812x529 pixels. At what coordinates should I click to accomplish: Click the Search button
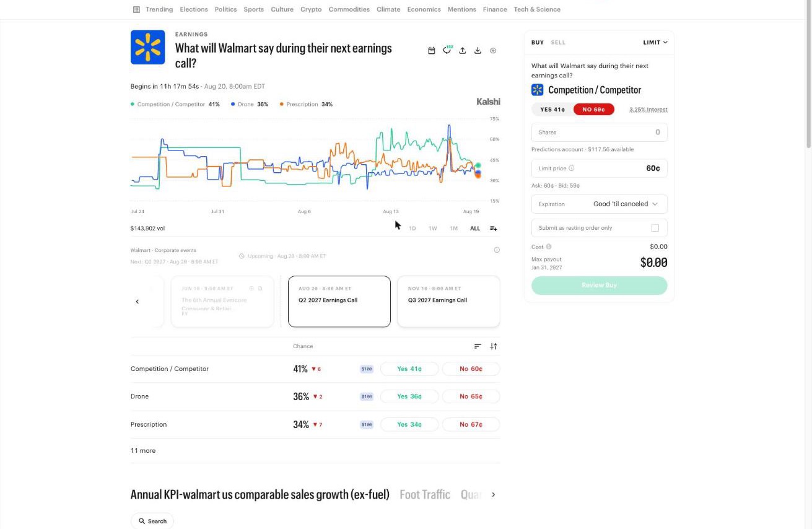coord(152,521)
